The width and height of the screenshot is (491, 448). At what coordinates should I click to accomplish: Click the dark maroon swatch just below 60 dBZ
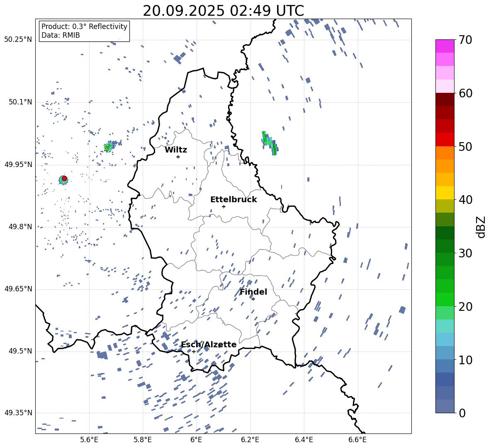[445, 100]
